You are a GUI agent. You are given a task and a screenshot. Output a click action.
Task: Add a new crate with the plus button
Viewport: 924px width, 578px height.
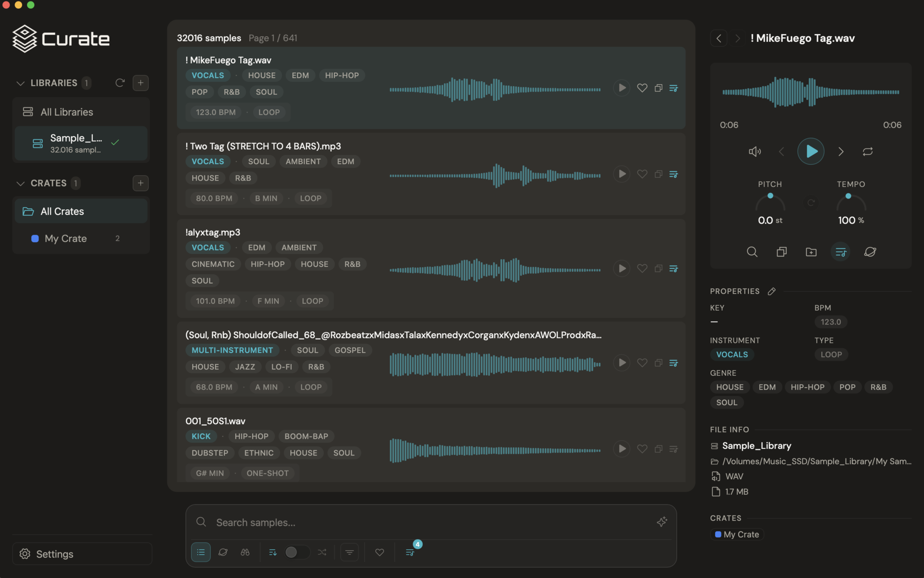pyautogui.click(x=141, y=183)
